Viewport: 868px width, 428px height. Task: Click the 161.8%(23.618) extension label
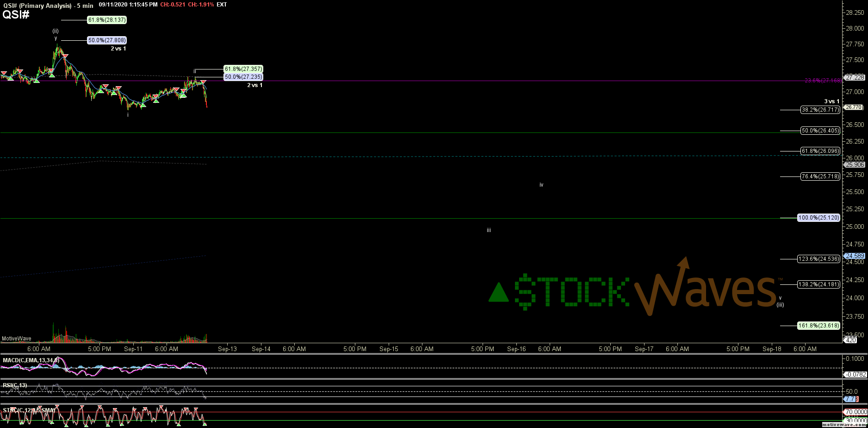(x=818, y=326)
